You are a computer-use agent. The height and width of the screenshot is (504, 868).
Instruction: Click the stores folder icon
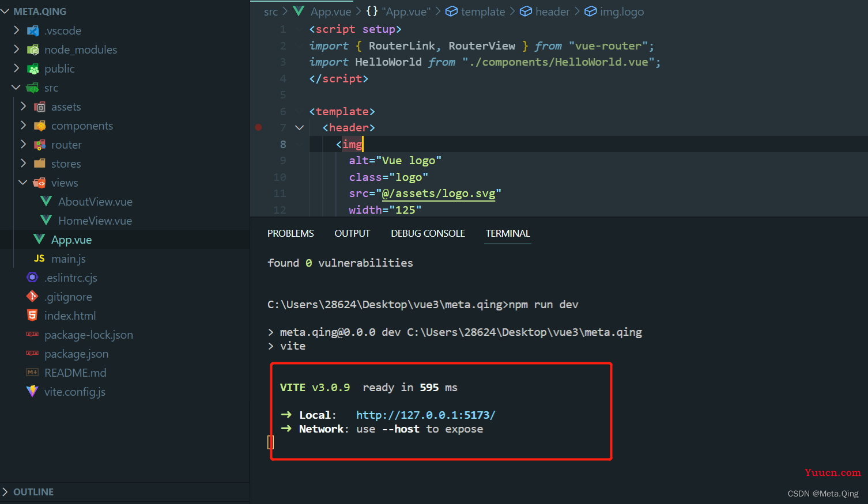coord(40,164)
